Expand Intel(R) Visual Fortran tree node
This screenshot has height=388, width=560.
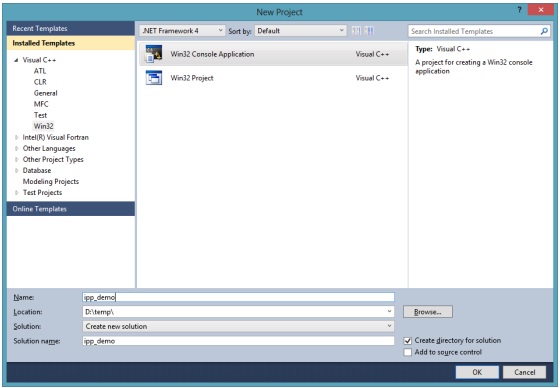coord(16,137)
